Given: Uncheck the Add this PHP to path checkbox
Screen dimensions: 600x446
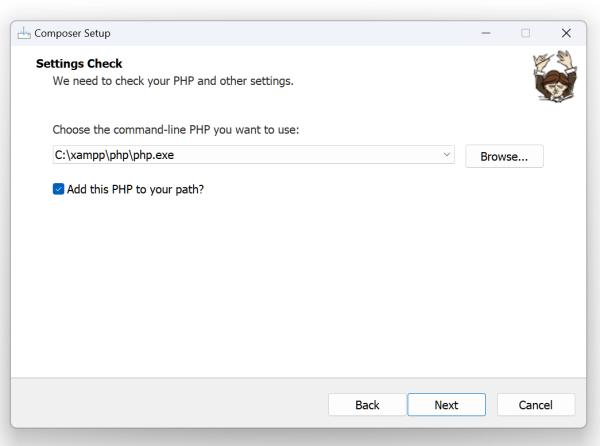Looking at the screenshot, I should click(x=59, y=188).
